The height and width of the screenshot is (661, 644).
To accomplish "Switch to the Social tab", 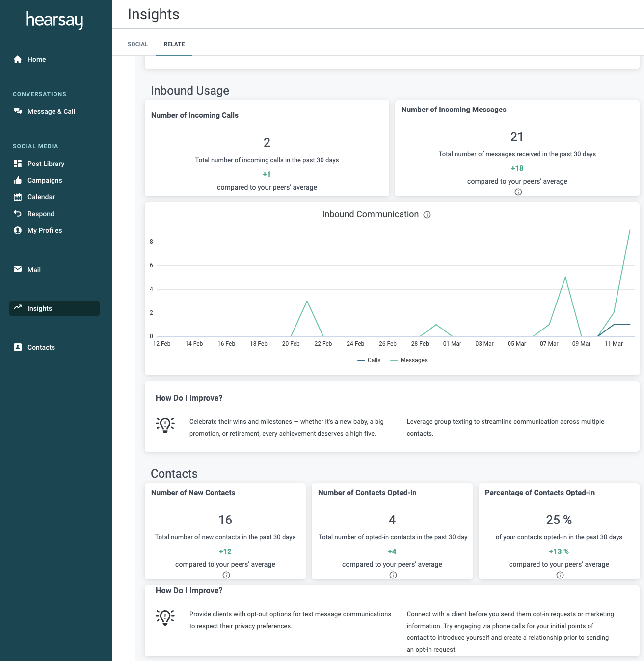I will pos(138,44).
